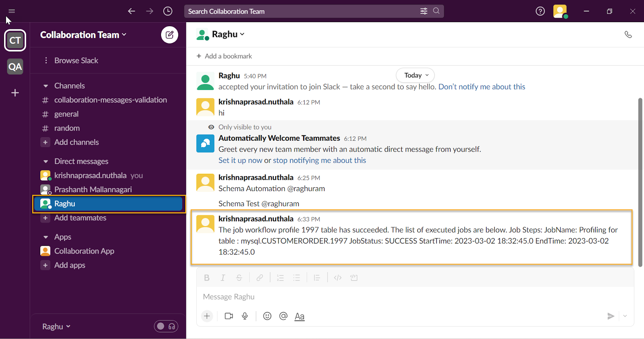Open the Today date dropdown
This screenshot has height=339, width=644.
pos(415,75)
